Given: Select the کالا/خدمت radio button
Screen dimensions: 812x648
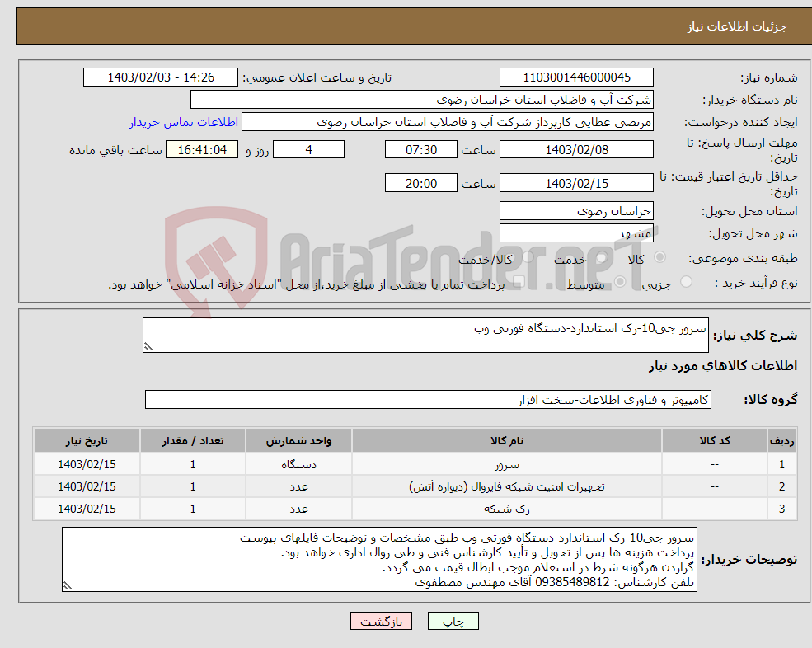Looking at the screenshot, I should [x=528, y=257].
